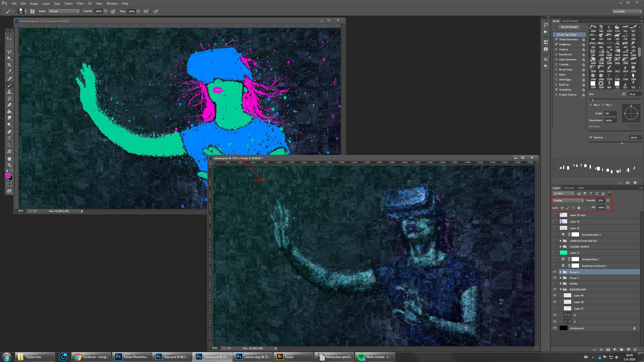Select the Lasso tool
644x362 pixels.
click(9, 52)
